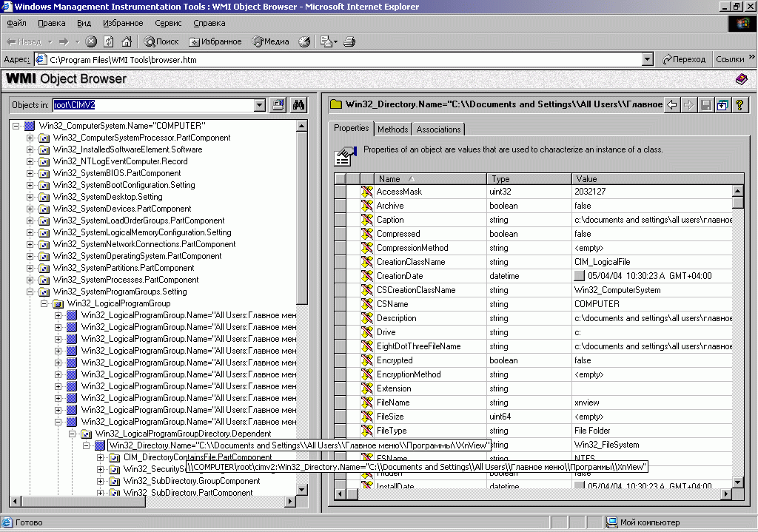Click the WMI help book icon

coord(741,78)
